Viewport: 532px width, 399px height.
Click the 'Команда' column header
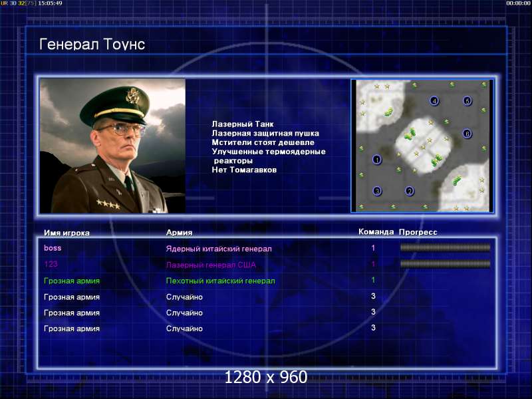(x=376, y=231)
